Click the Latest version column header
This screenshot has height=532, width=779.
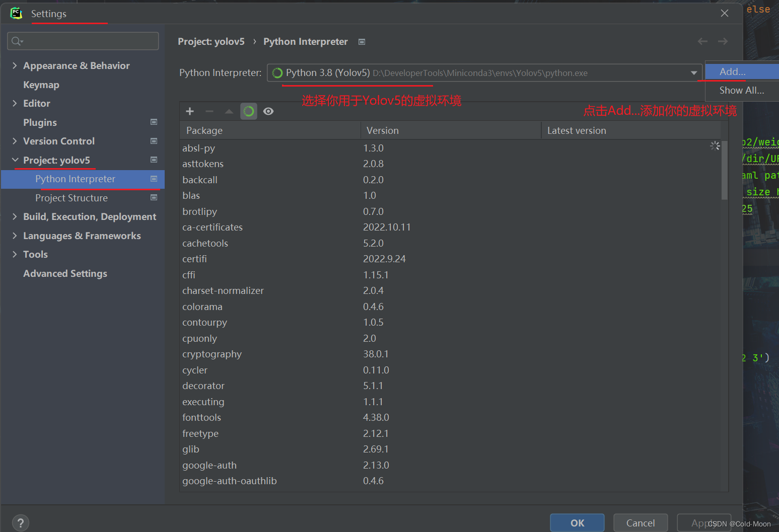(631, 130)
